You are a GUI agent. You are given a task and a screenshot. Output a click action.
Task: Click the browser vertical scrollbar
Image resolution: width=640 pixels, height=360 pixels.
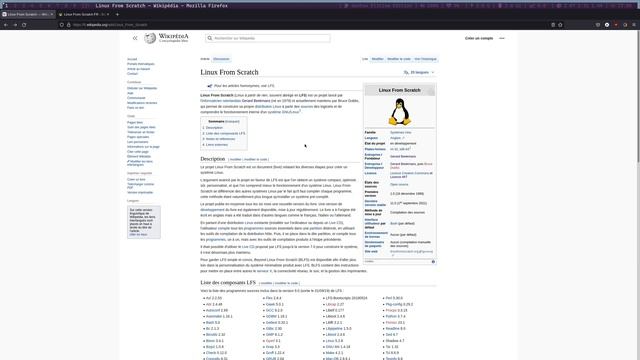coord(638,97)
